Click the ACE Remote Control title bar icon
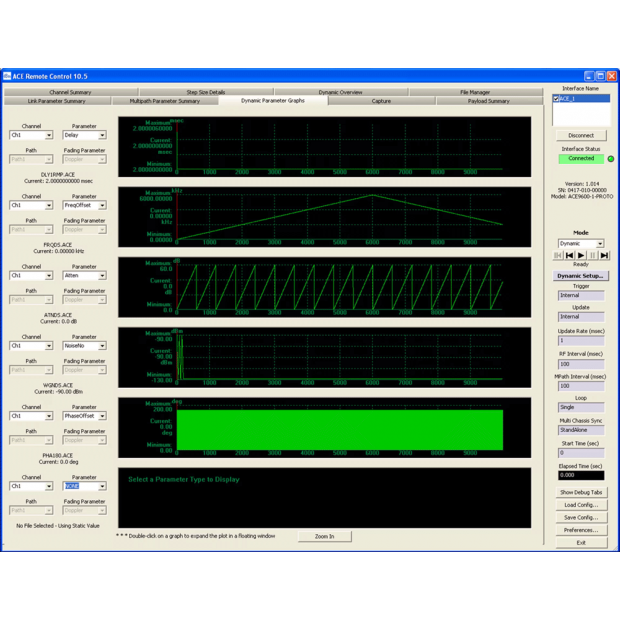This screenshot has height=620, width=620. coord(7,76)
